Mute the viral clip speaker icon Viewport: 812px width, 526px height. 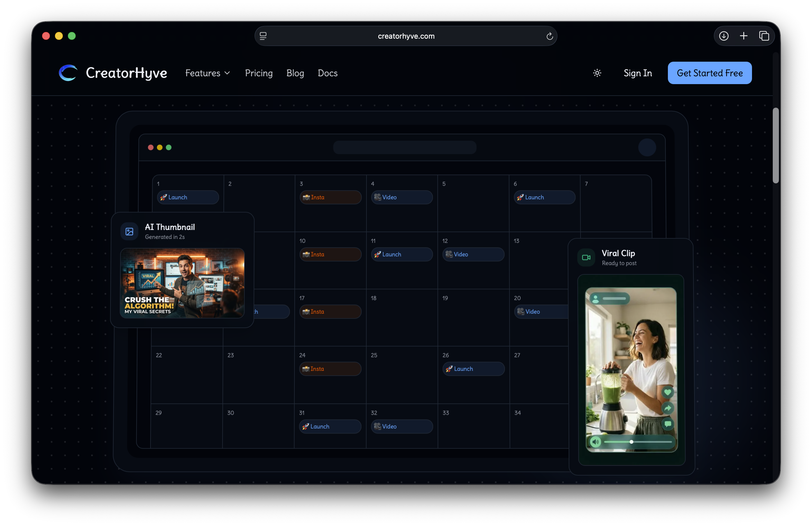595,442
